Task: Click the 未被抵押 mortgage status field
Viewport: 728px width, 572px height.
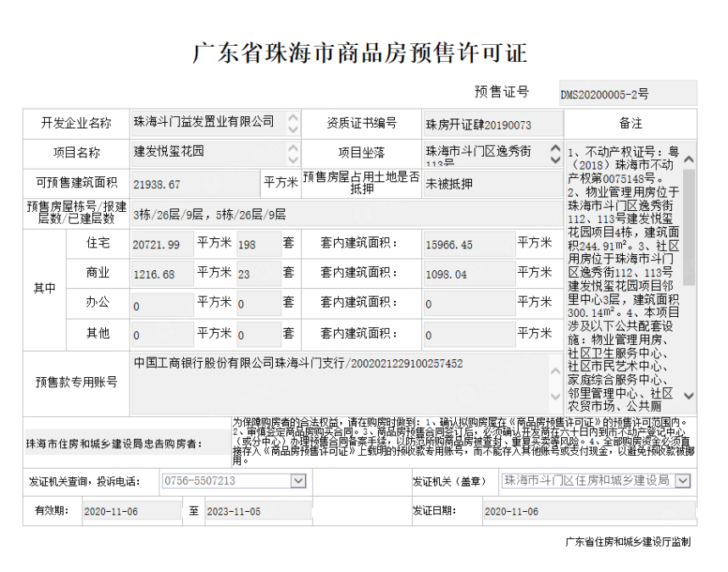Action: (x=492, y=184)
